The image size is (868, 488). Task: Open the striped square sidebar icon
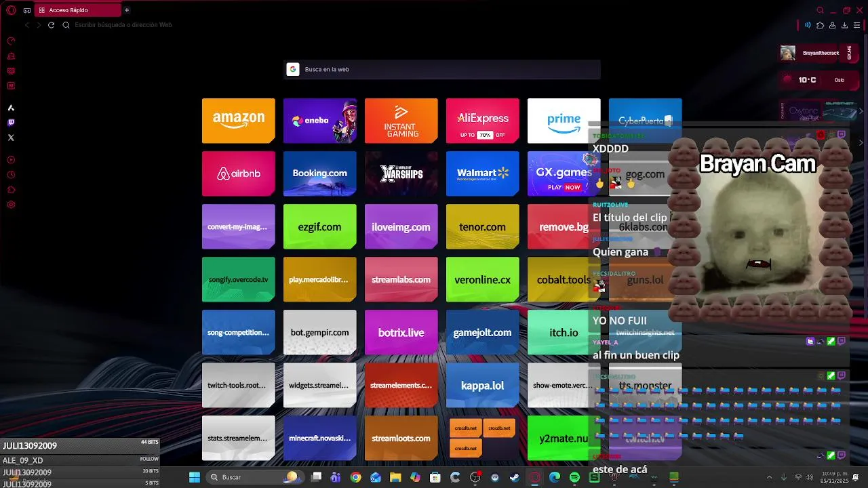11,71
